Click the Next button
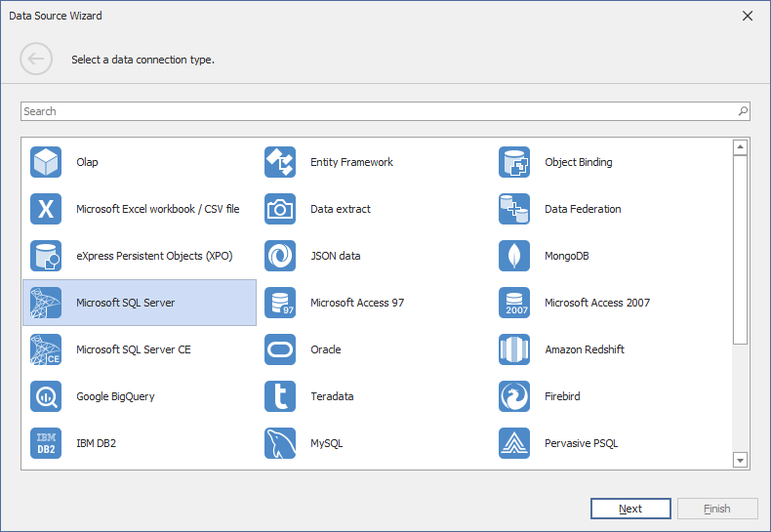This screenshot has height=532, width=771. pyautogui.click(x=630, y=509)
